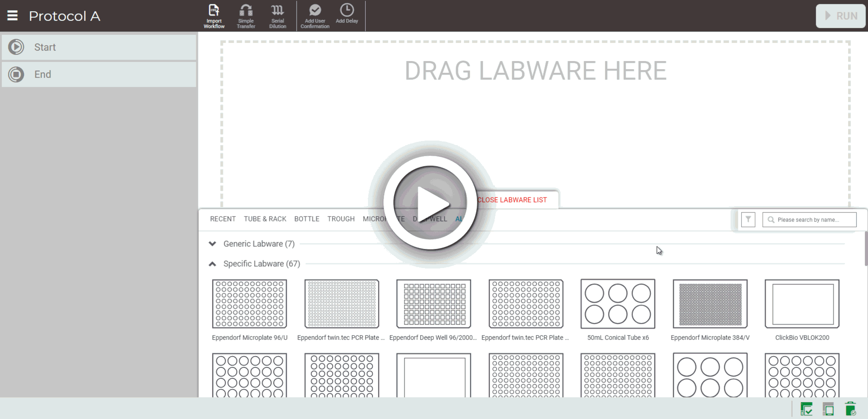Select the 50mL Conical Tube x6 thumbnail

click(618, 304)
